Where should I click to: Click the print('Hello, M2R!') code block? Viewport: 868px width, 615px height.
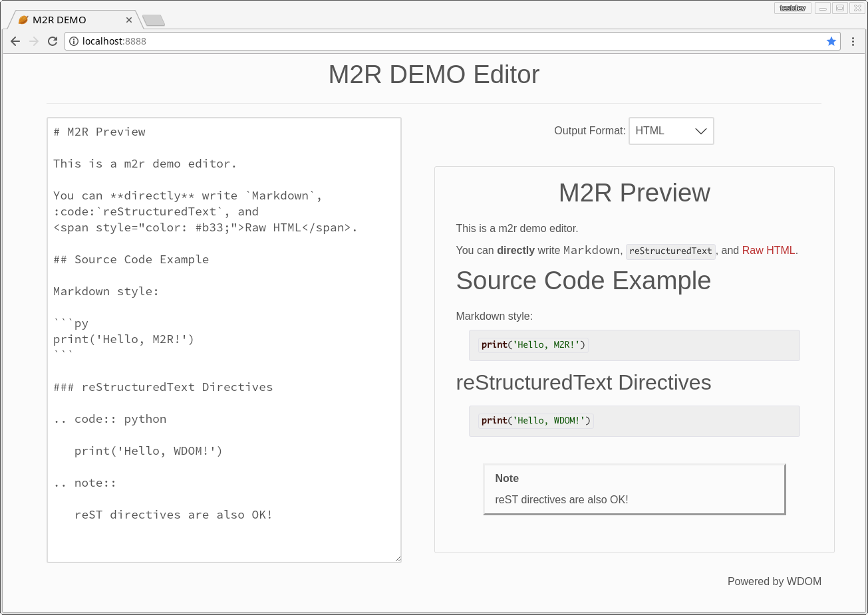pyautogui.click(x=635, y=345)
